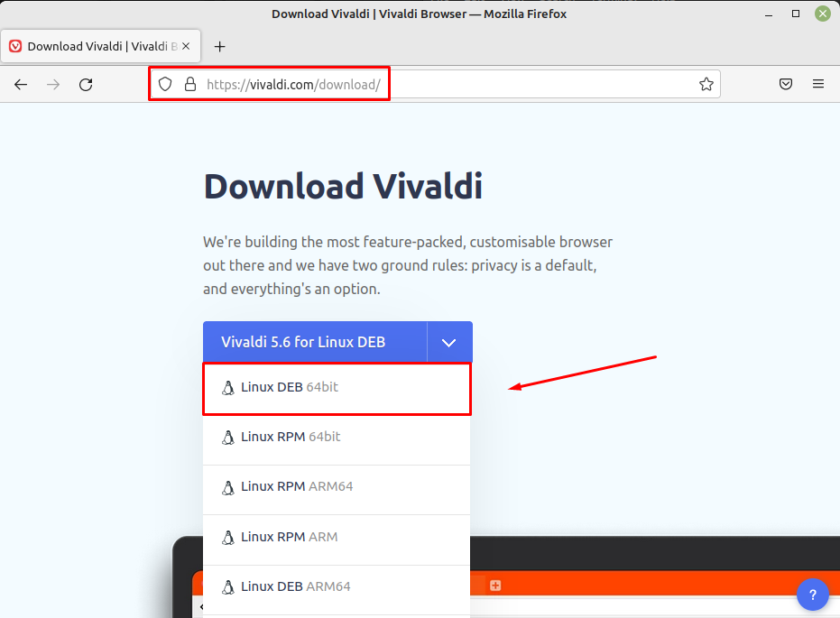
Task: Open the tracking protection shield icon
Action: pos(165,84)
